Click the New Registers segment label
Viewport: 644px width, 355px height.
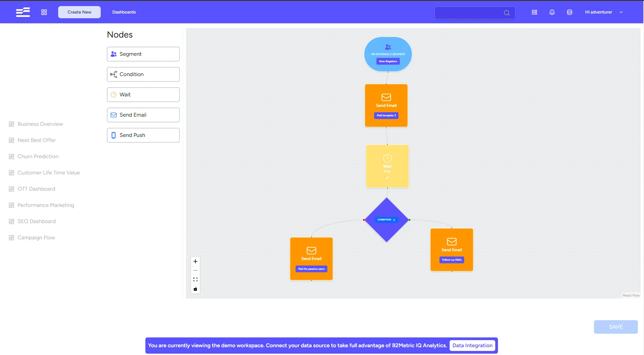coord(388,62)
